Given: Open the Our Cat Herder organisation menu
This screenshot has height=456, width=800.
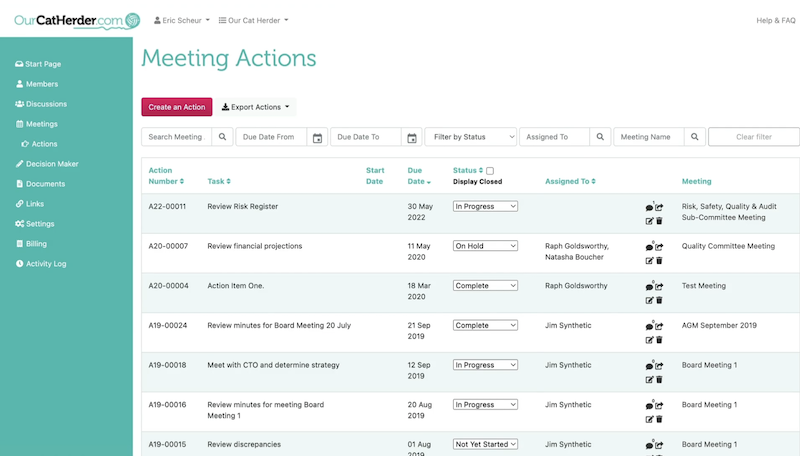Looking at the screenshot, I should [x=254, y=20].
